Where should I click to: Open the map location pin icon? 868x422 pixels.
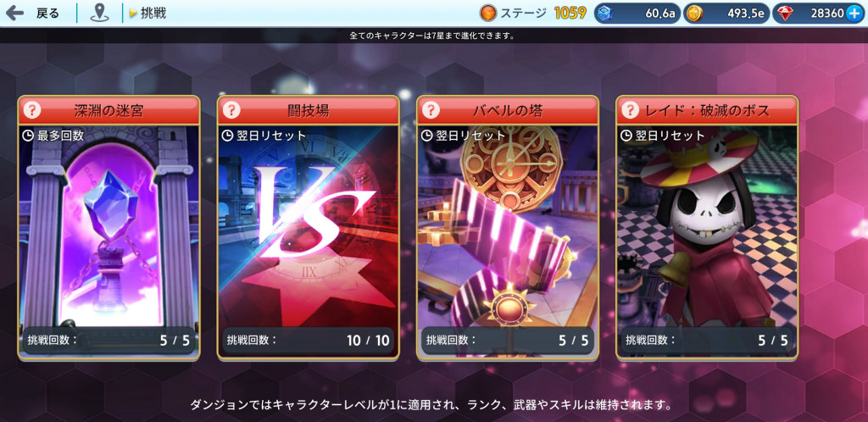100,14
